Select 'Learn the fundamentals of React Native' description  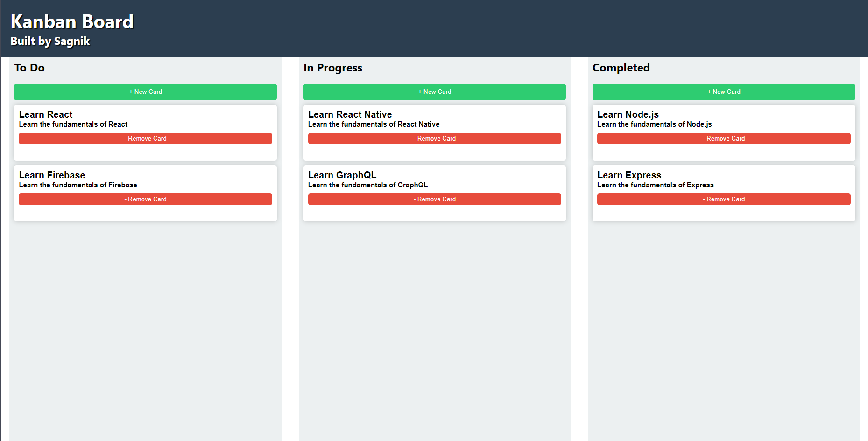(x=374, y=124)
